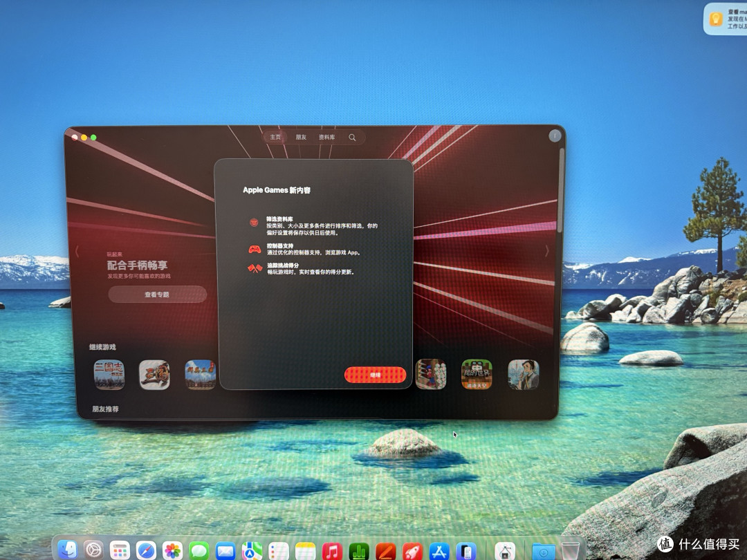Click the 筛选资料库 filter icon
747x560 pixels.
point(254,223)
